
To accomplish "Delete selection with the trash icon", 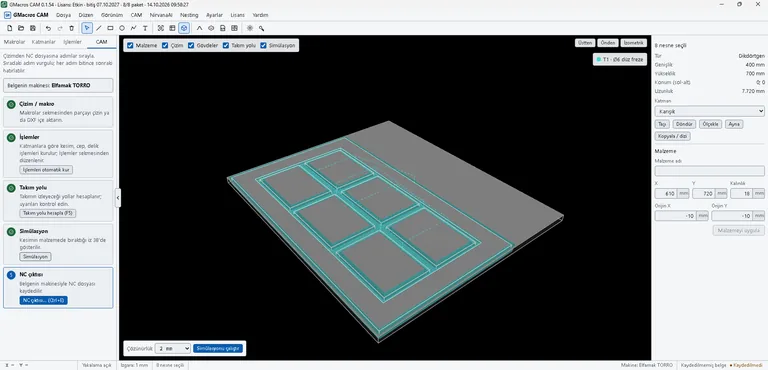I will click(x=72, y=28).
